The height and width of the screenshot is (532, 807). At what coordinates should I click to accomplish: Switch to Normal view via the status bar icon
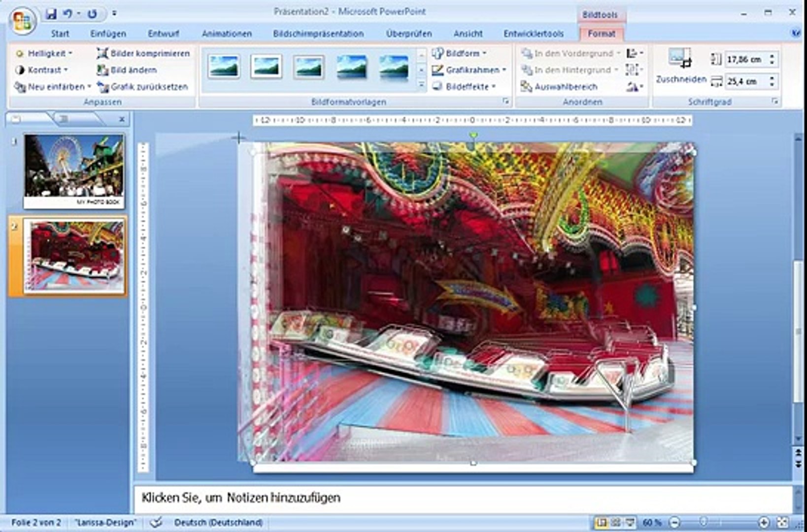point(601,523)
